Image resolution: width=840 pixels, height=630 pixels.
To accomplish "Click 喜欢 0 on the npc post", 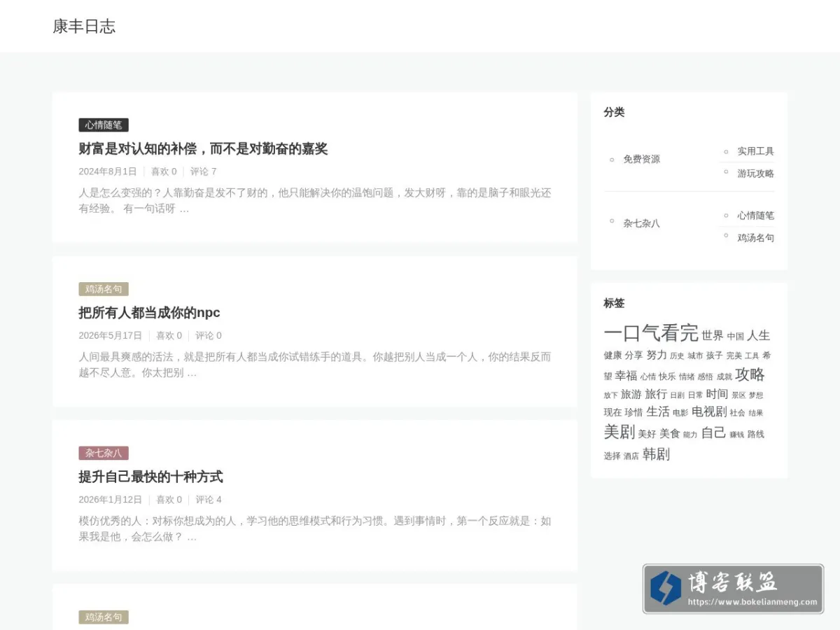I will pyautogui.click(x=169, y=336).
